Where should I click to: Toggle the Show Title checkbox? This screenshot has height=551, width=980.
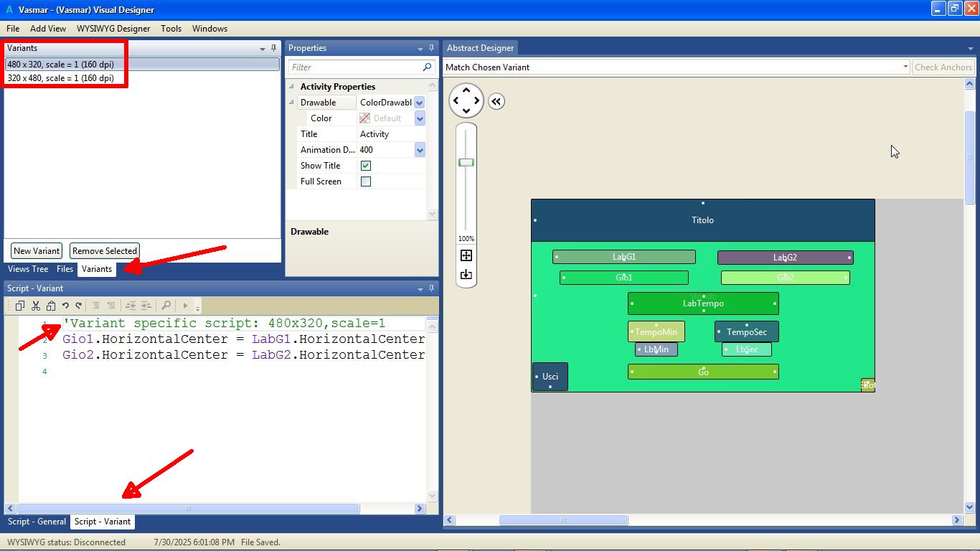point(366,166)
